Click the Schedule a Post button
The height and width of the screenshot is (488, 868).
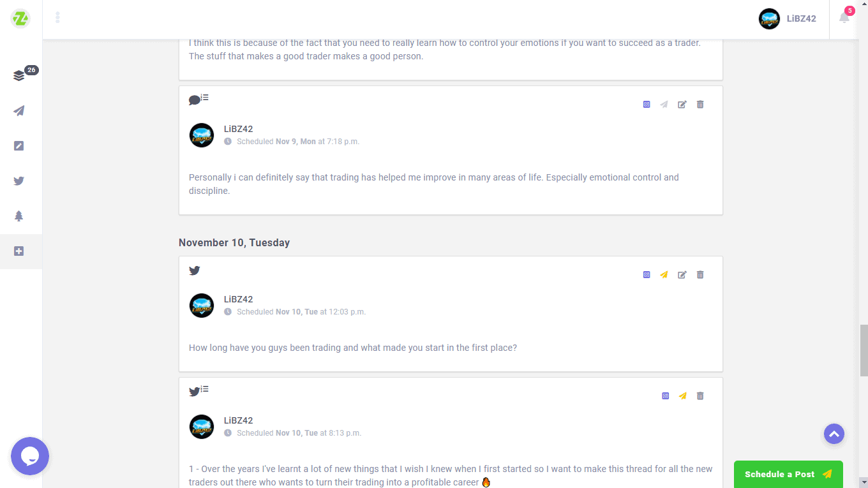(788, 474)
